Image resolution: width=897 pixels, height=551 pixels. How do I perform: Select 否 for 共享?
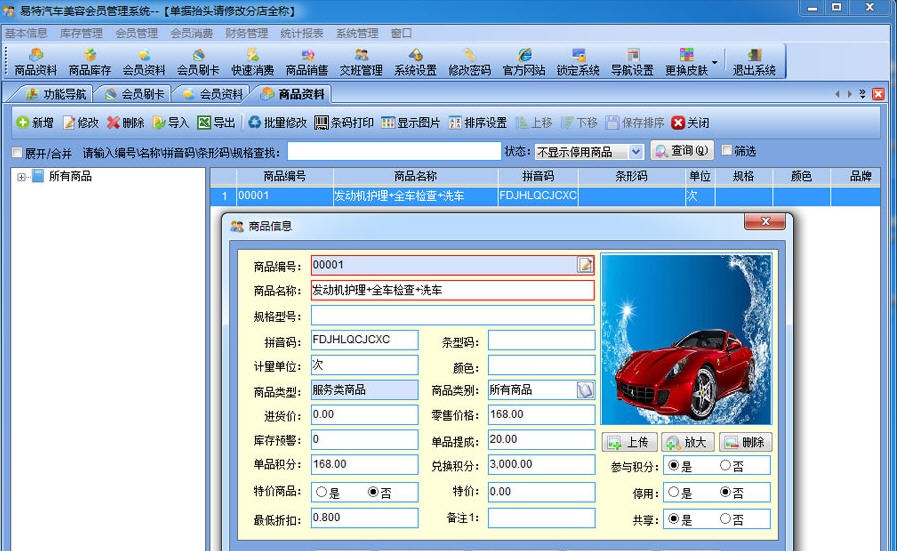click(x=725, y=519)
